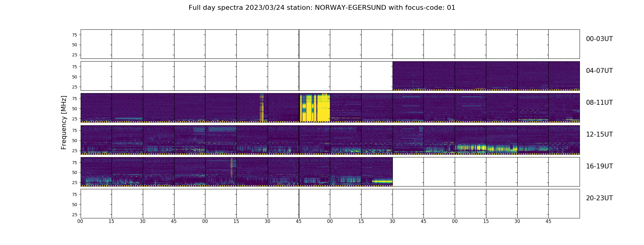The height and width of the screenshot is (245, 644).
Task: Click the yellow band ending the 16-19UT spectrogram data
Action: point(382,181)
